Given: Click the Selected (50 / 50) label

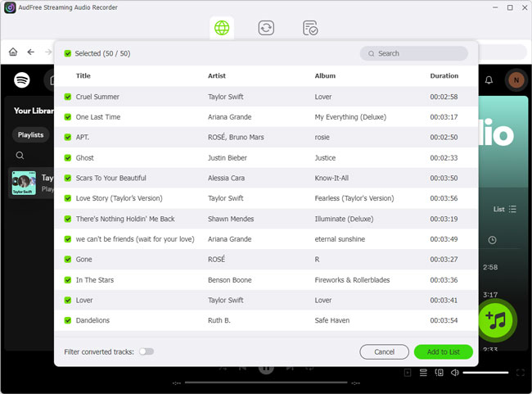Looking at the screenshot, I should (102, 53).
